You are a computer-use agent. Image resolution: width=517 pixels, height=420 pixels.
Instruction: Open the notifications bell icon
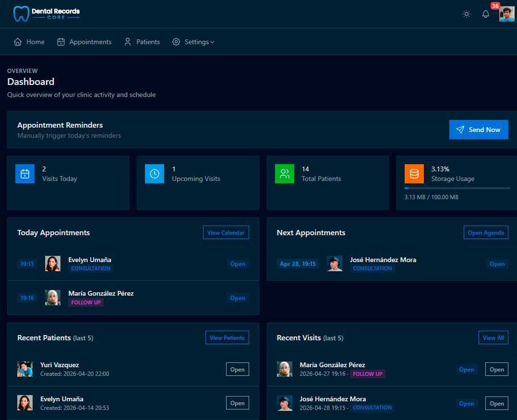(486, 14)
